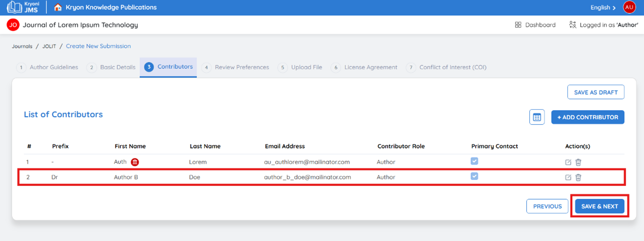Click the + ADD CONTRIBUTOR button

tap(588, 117)
